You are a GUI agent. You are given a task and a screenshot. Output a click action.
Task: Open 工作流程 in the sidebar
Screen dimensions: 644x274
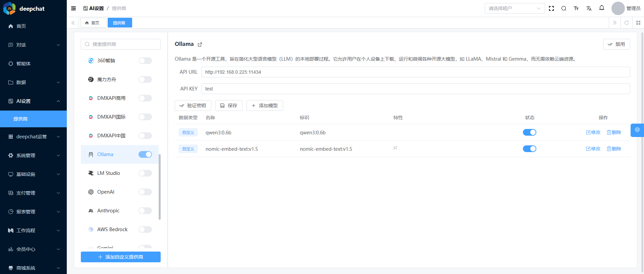coord(34,230)
